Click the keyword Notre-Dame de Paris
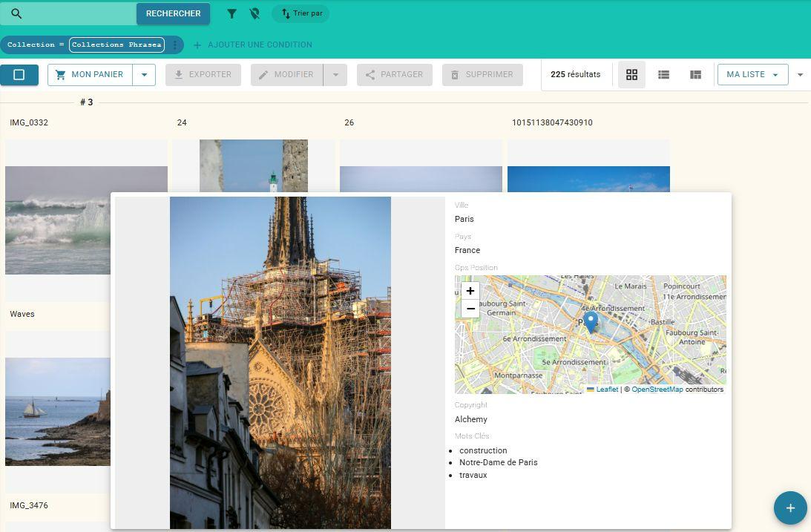The width and height of the screenshot is (811, 532). pos(498,463)
